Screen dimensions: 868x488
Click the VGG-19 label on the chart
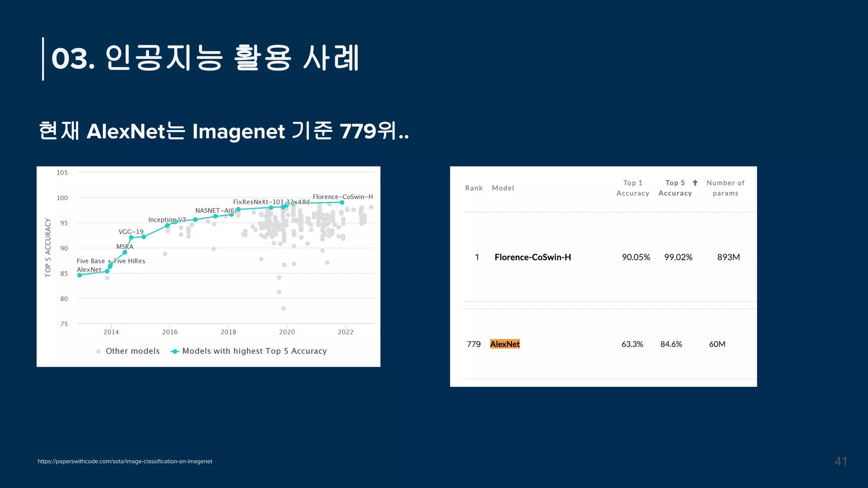coord(131,232)
